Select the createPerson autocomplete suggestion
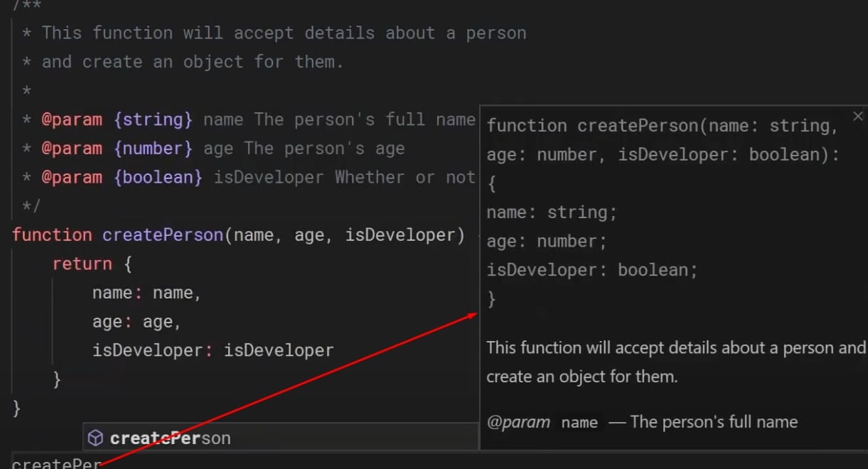Image resolution: width=868 pixels, height=469 pixels. (171, 438)
